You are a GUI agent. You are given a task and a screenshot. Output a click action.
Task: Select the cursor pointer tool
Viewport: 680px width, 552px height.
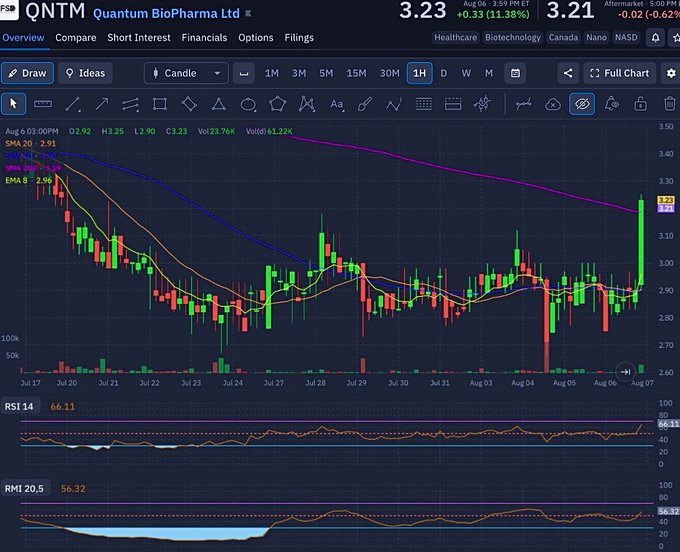click(13, 104)
